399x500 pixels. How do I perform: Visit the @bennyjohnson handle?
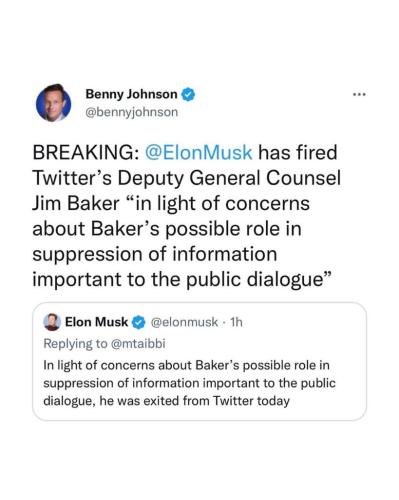pos(132,112)
